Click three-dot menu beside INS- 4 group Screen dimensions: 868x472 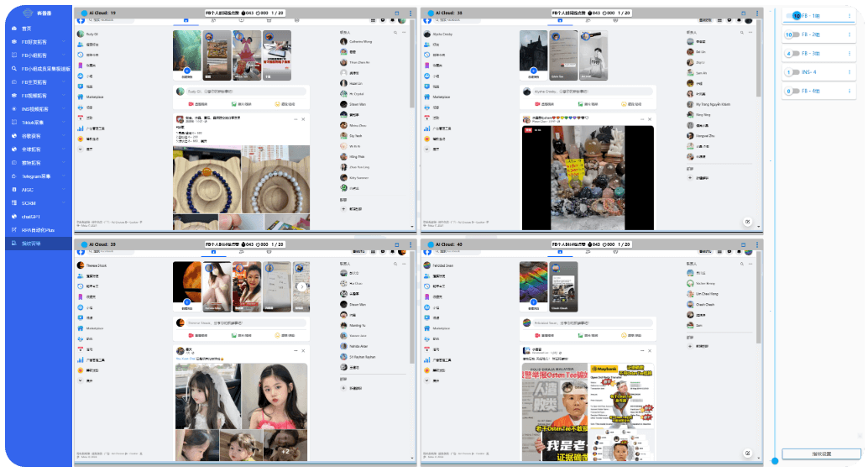(850, 72)
